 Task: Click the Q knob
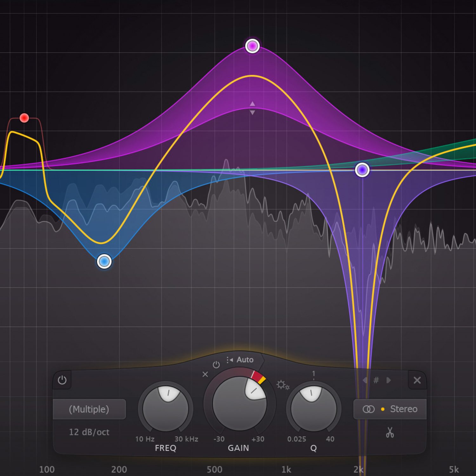click(x=314, y=409)
